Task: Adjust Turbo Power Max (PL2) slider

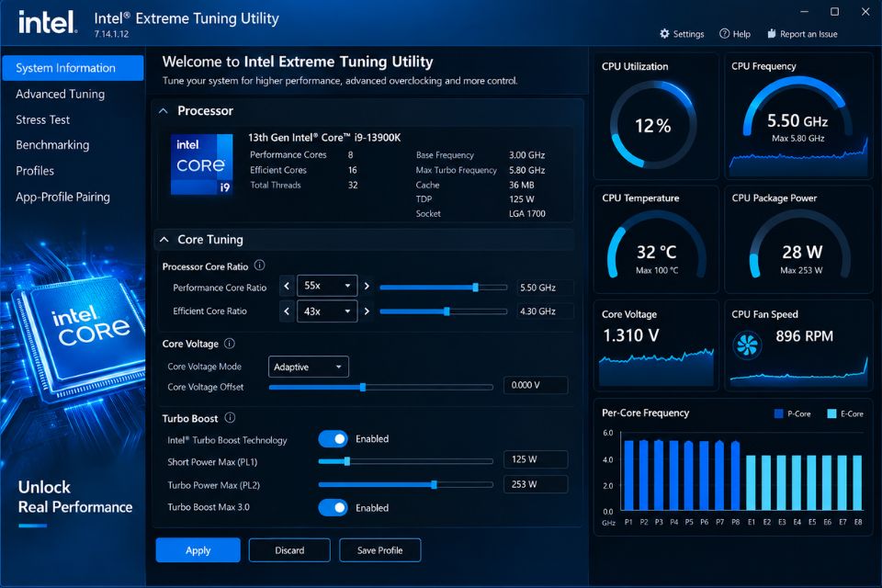Action: tap(405, 484)
